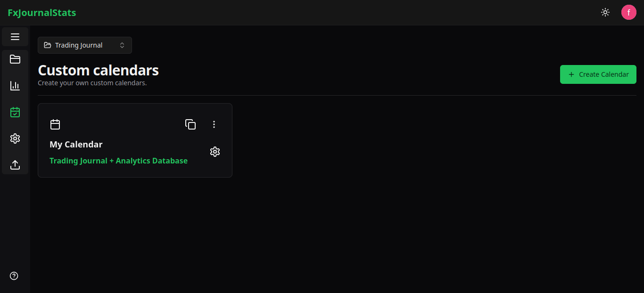Open settings gear in left sidebar
The height and width of the screenshot is (293, 644).
[15, 138]
